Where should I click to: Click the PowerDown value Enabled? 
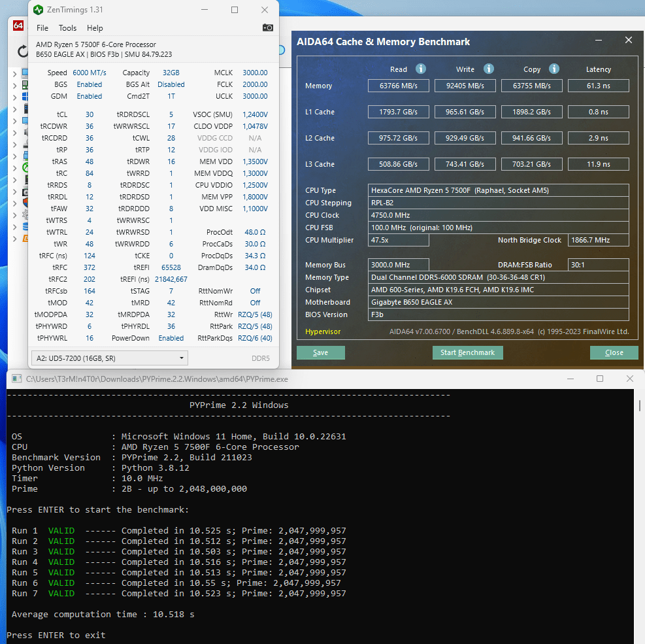click(x=171, y=338)
